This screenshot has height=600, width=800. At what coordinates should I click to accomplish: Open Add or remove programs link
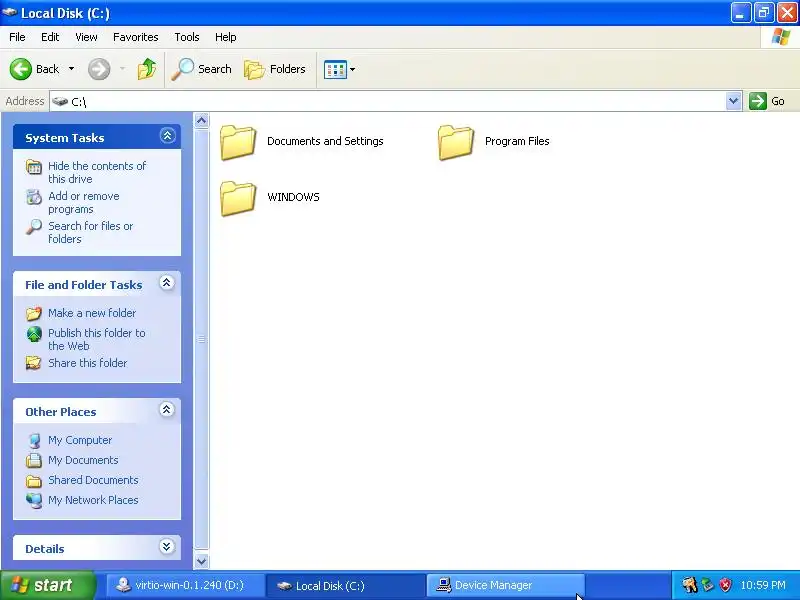click(x=84, y=203)
